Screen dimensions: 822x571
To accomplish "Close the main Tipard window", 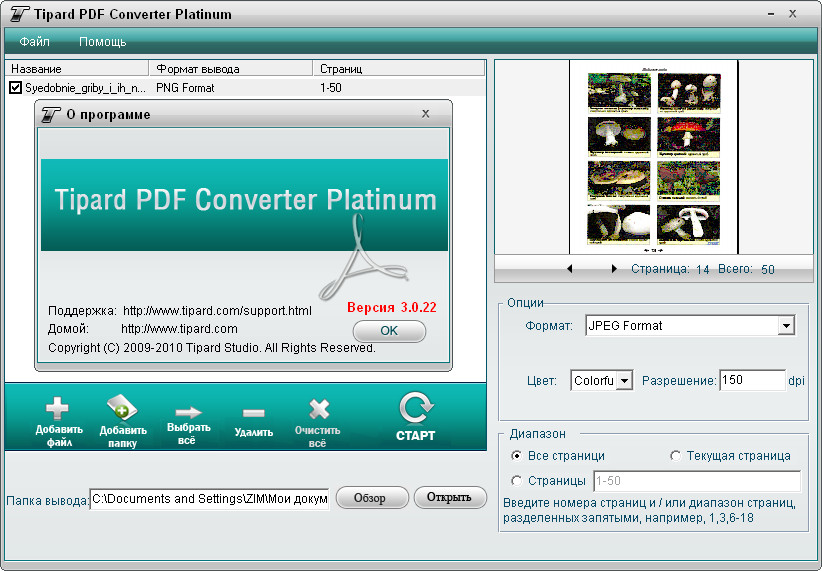I will click(x=793, y=14).
